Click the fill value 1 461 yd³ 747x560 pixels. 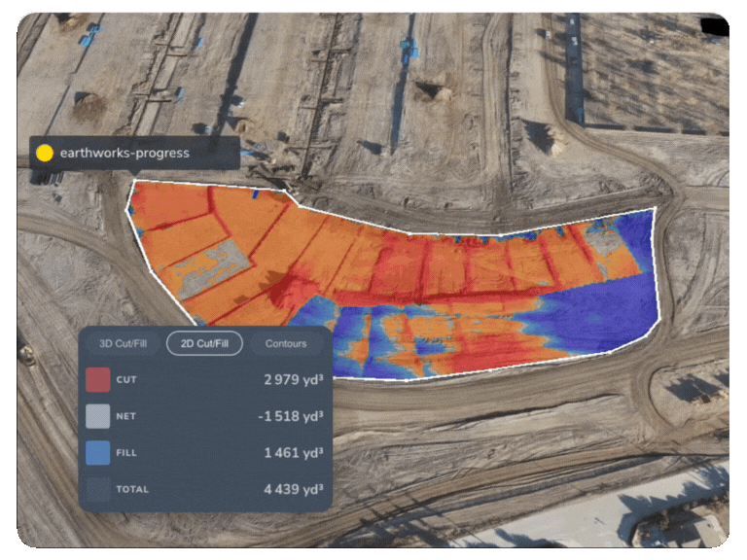tap(294, 452)
